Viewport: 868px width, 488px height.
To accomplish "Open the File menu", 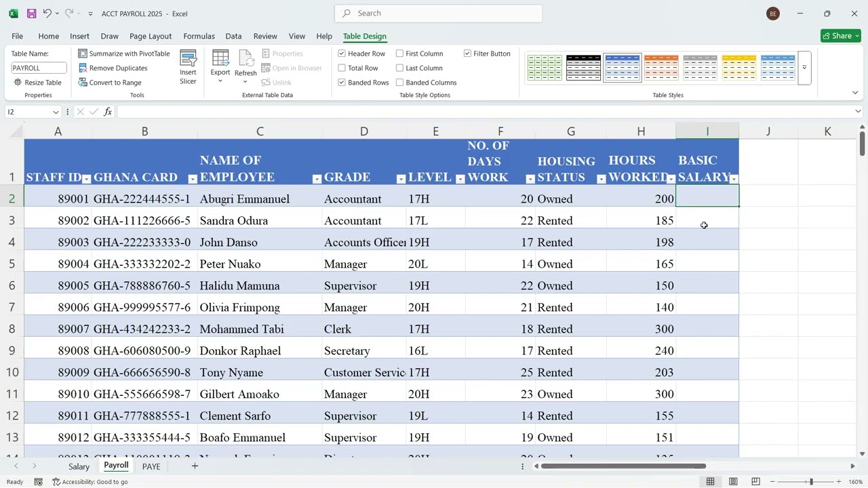I will pyautogui.click(x=17, y=36).
